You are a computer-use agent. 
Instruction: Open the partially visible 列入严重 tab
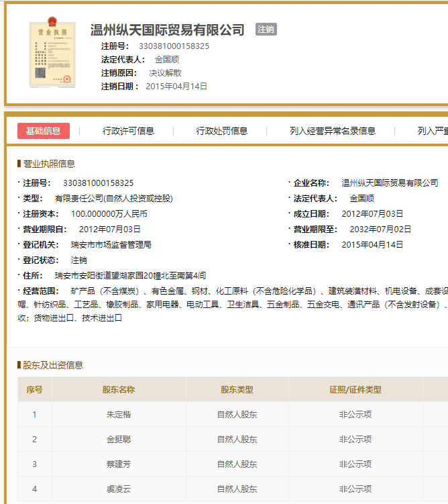[x=433, y=131]
